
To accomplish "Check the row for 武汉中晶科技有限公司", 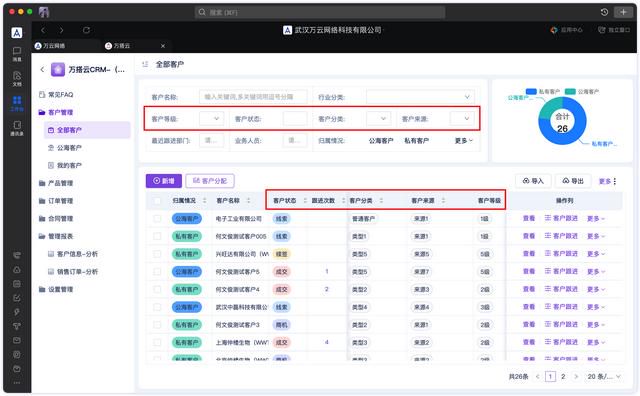I will click(x=157, y=307).
